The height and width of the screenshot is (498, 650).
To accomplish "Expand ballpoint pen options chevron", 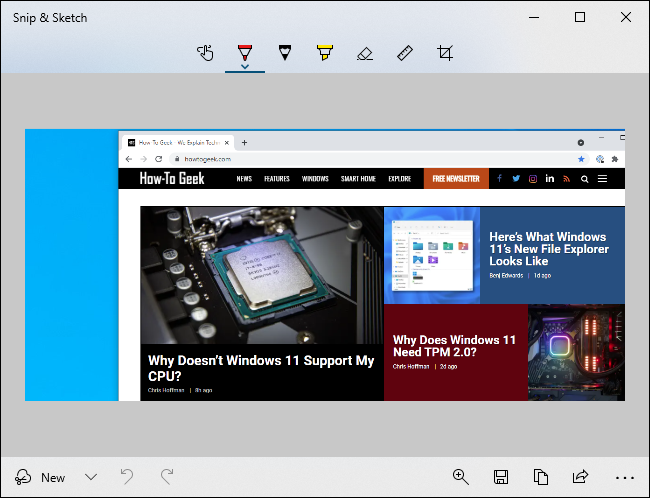I will [x=245, y=67].
